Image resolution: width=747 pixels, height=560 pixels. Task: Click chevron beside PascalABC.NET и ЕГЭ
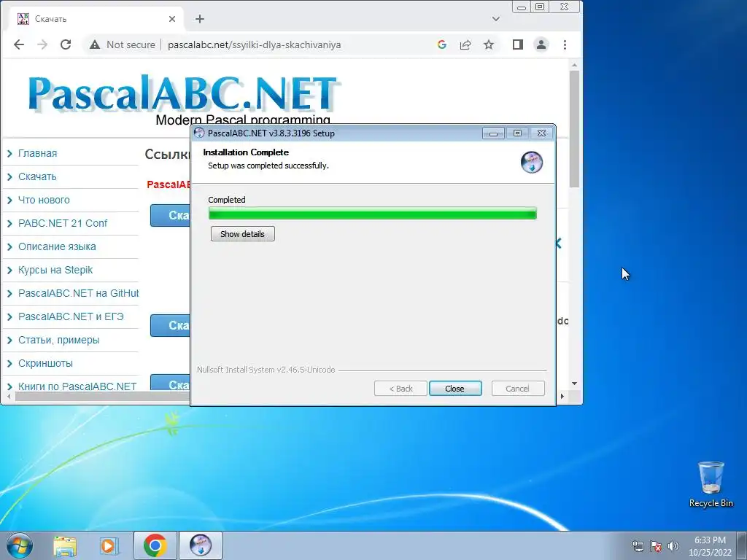(x=9, y=316)
